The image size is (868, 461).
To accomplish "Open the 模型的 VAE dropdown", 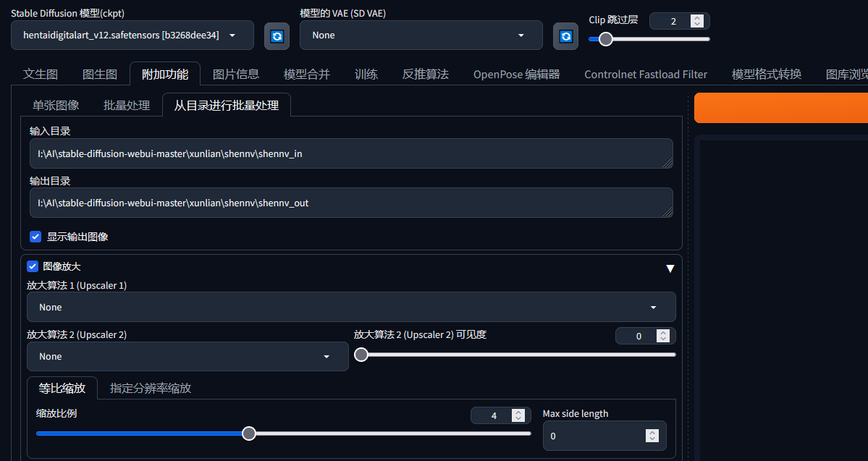I will pyautogui.click(x=421, y=35).
